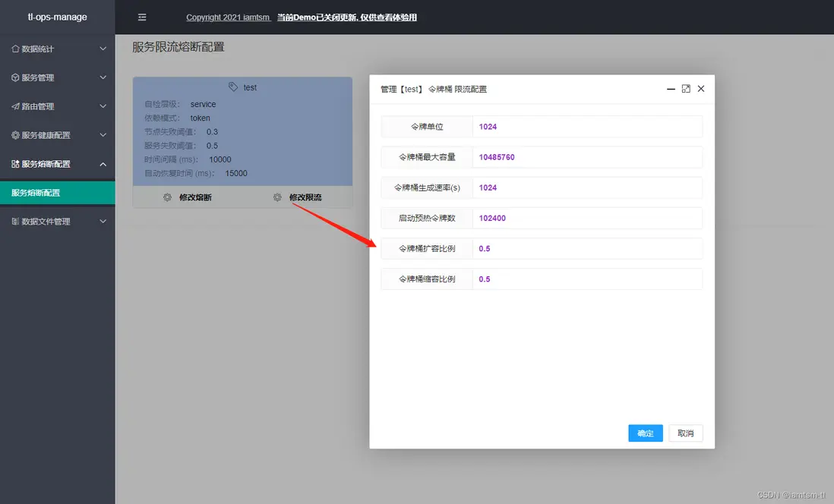Image resolution: width=834 pixels, height=504 pixels.
Task: Click the 15000 recovery time value
Action: (x=236, y=173)
